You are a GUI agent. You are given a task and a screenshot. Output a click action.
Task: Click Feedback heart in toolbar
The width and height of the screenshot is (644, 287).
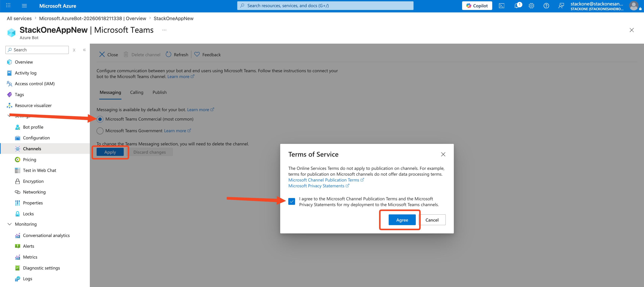(x=208, y=55)
